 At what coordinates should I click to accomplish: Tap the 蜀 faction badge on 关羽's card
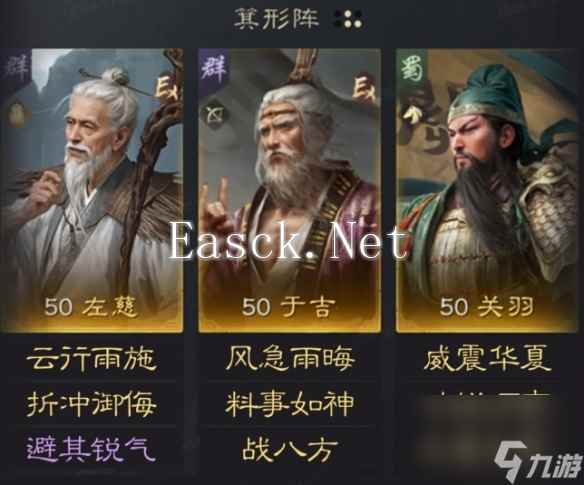tap(413, 70)
